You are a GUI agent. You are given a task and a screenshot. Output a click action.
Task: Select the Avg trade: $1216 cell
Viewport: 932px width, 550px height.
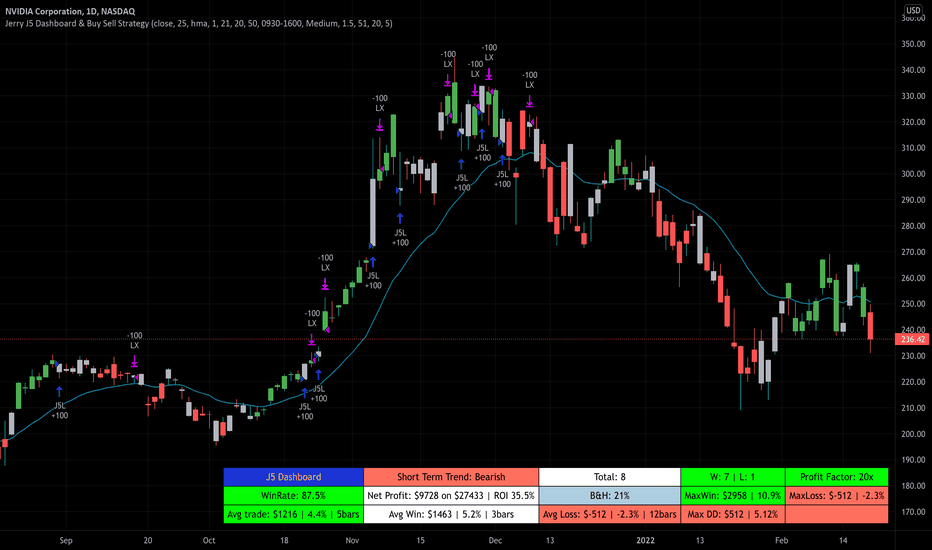(294, 514)
